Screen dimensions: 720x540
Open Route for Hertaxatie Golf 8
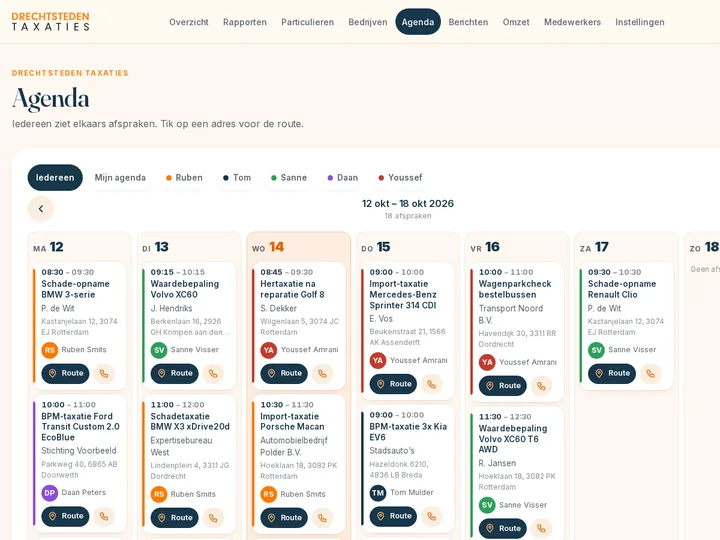[x=284, y=373]
